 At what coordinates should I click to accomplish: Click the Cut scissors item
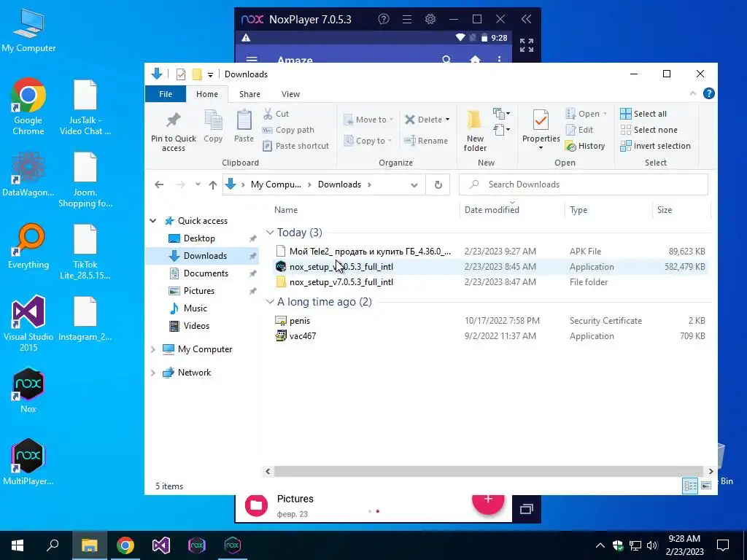click(276, 114)
